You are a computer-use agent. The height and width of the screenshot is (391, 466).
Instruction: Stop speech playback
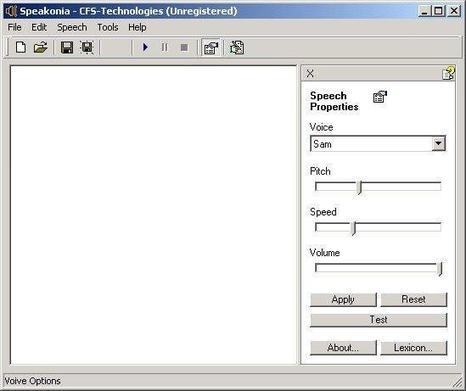tap(184, 47)
